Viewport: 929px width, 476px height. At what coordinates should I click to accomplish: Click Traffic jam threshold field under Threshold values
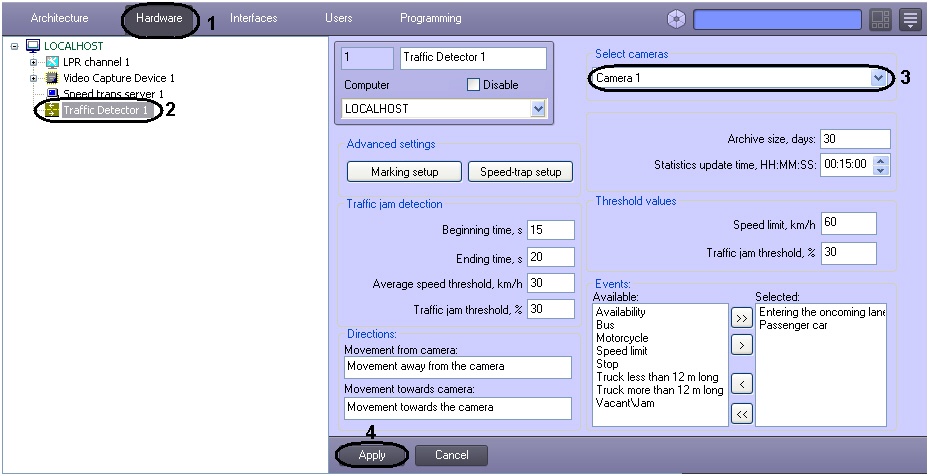(848, 253)
